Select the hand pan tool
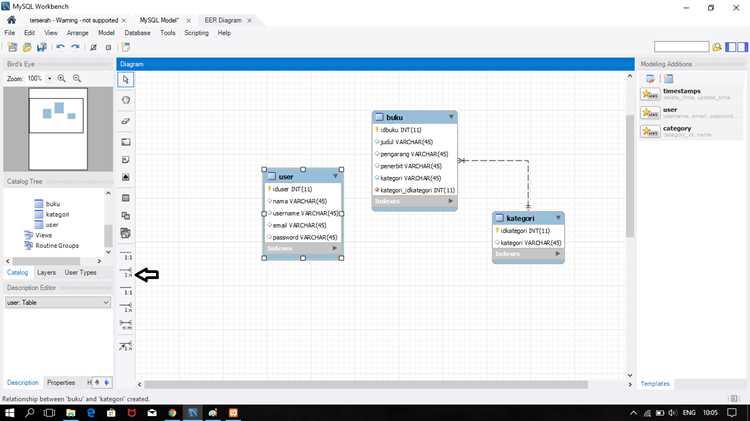This screenshot has height=421, width=750. pos(126,100)
